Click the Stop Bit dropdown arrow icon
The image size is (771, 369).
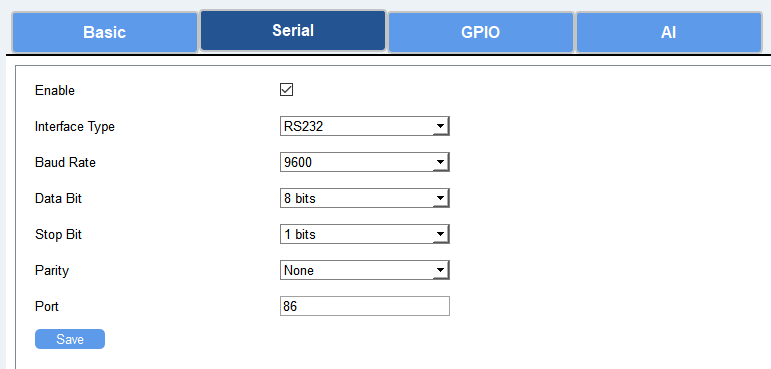441,234
